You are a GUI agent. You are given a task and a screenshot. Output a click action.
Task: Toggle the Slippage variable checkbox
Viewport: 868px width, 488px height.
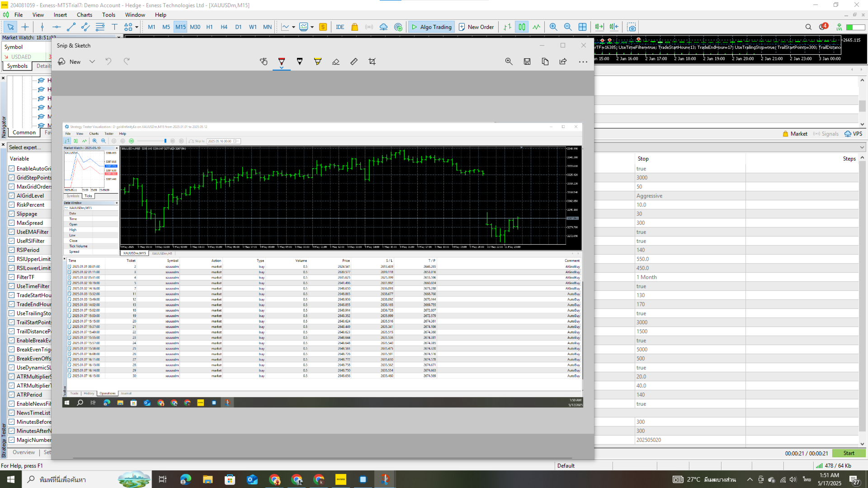pyautogui.click(x=12, y=214)
